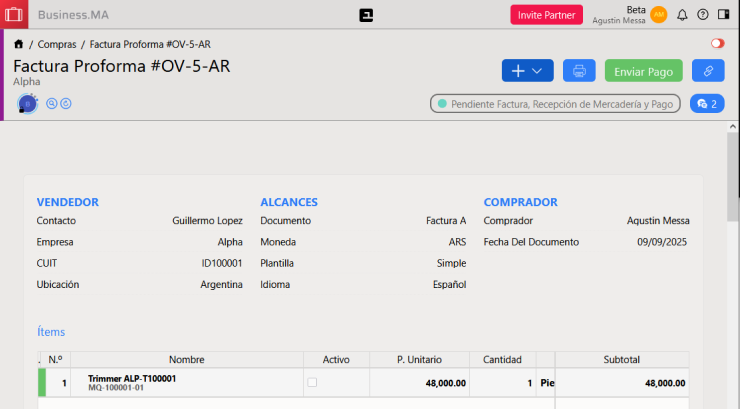
Task: Navigate to Compras in the breadcrumb
Action: pyautogui.click(x=57, y=45)
